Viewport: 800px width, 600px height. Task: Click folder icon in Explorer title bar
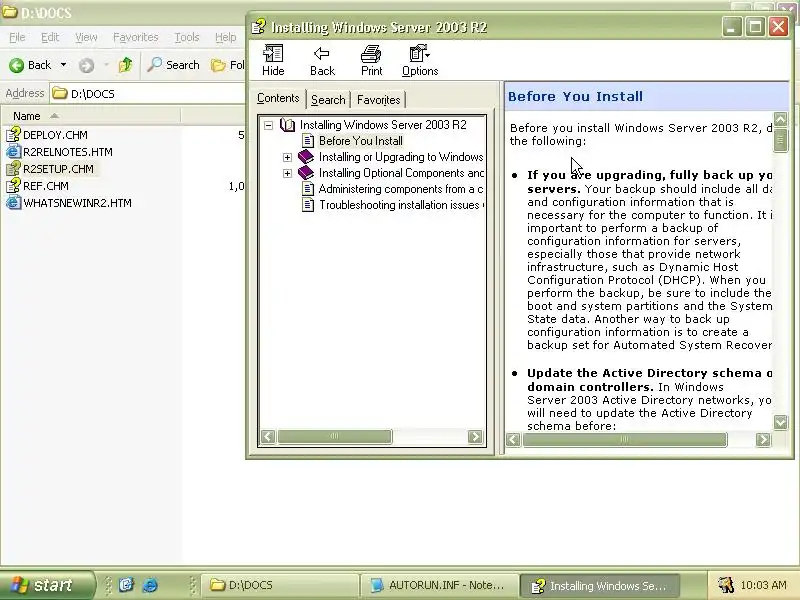10,12
